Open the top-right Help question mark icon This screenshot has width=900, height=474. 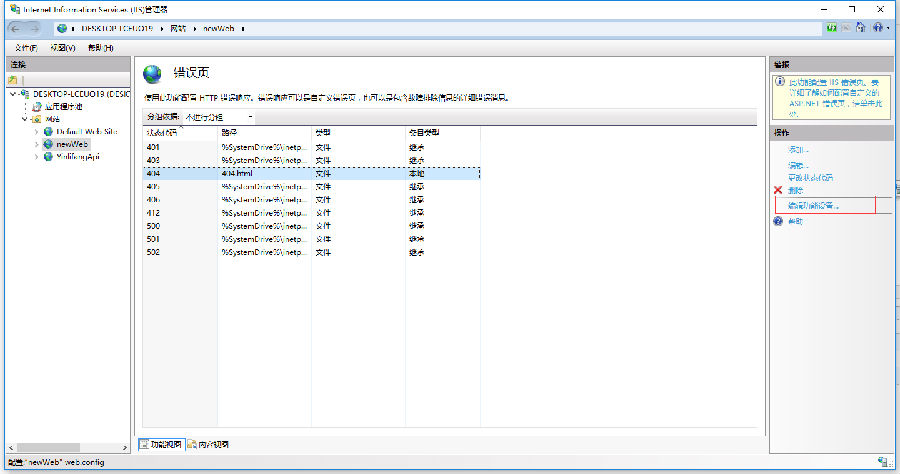878,28
